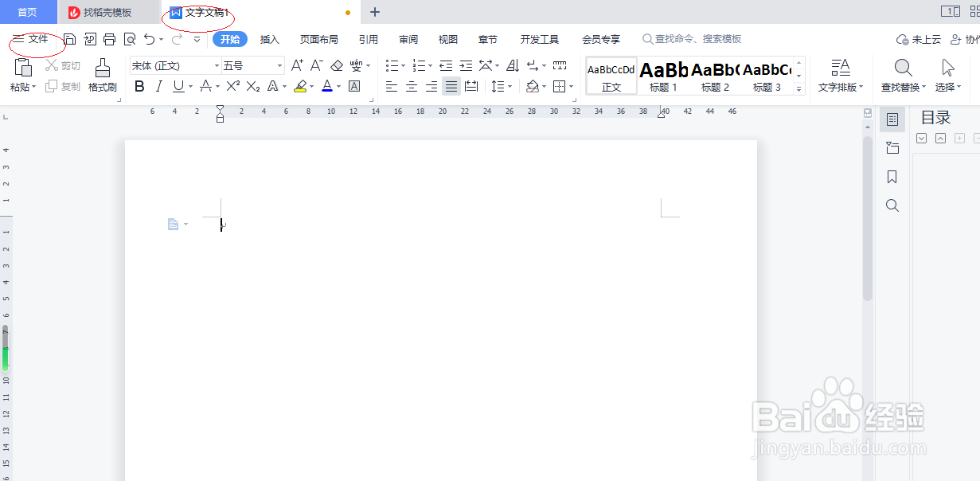Screen dimensions: 980x481
Task: Expand the line spacing dropdown arrow
Action: point(510,85)
